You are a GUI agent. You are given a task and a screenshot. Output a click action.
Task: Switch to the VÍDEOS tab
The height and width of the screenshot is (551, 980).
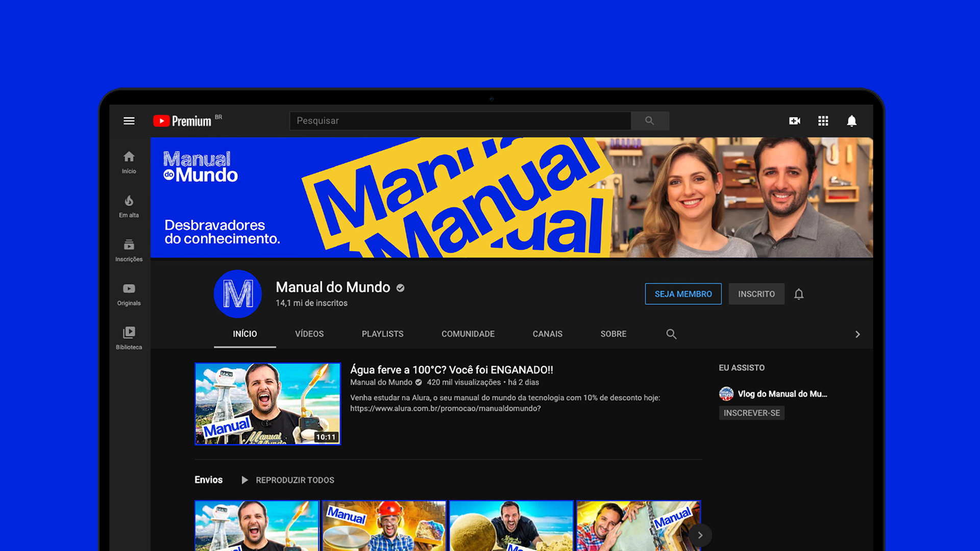point(309,334)
